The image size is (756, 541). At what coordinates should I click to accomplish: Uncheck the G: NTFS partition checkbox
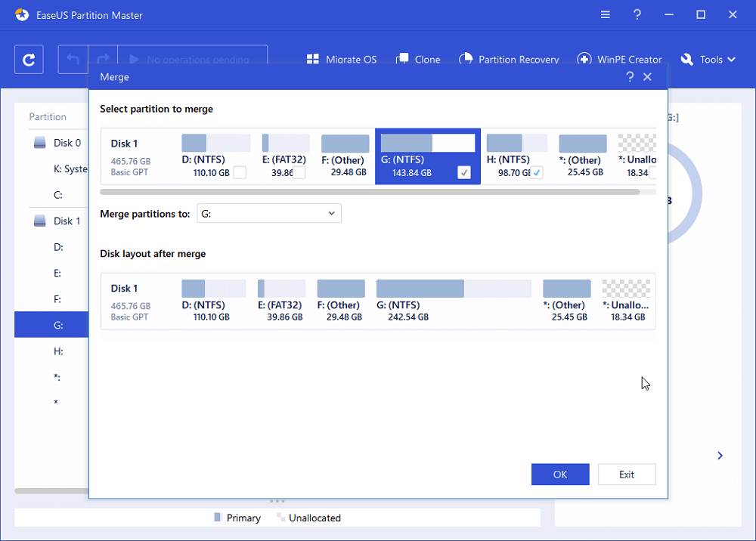[x=463, y=172]
